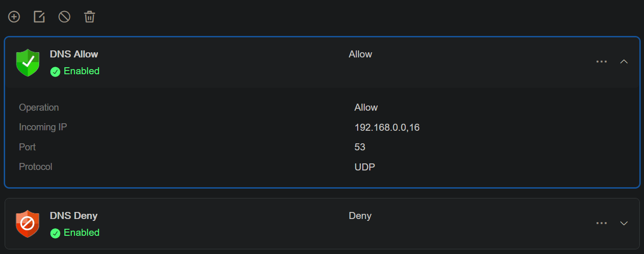Click the green Enabled checkmark under DNS Deny
Viewport: 644px width, 254px height.
pos(55,233)
